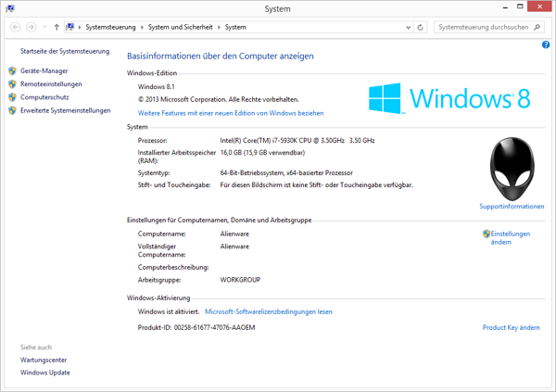Image resolution: width=556 pixels, height=392 pixels.
Task: Click Weitere Features mit einer neuen Edition link
Action: (231, 113)
